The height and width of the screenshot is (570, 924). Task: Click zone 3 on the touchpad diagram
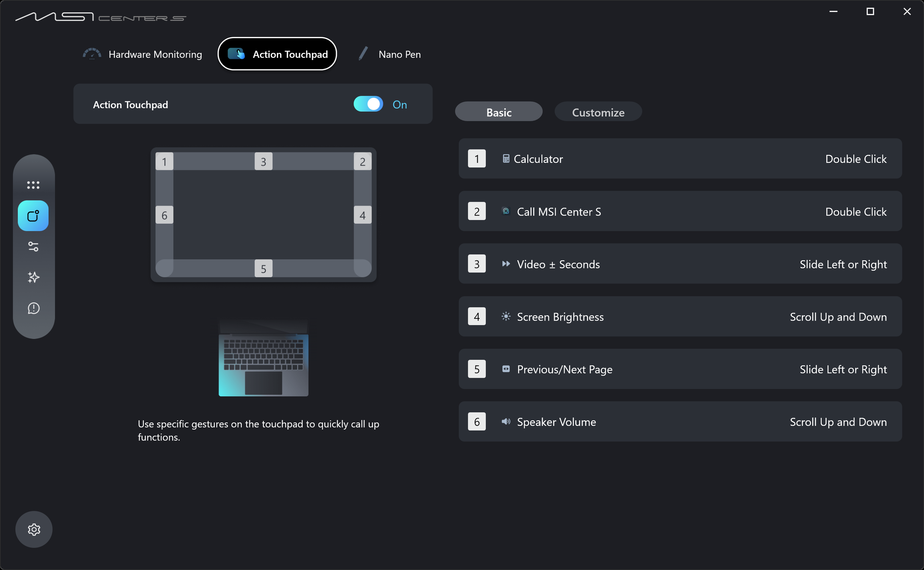pyautogui.click(x=263, y=162)
